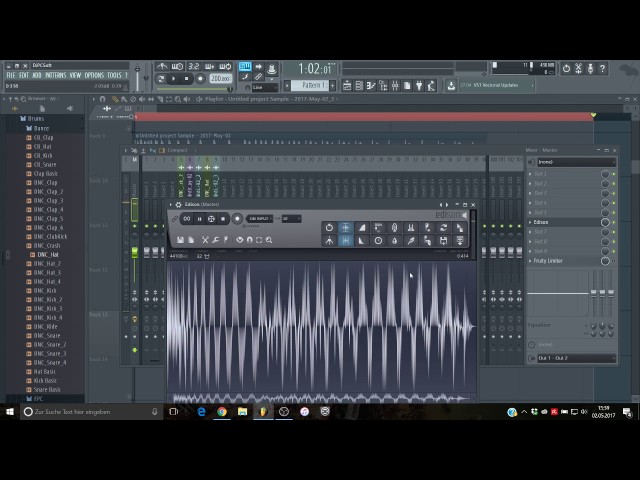This screenshot has width=640, height=480.
Task: Toggle pattern/song mode button
Action: (x=161, y=78)
